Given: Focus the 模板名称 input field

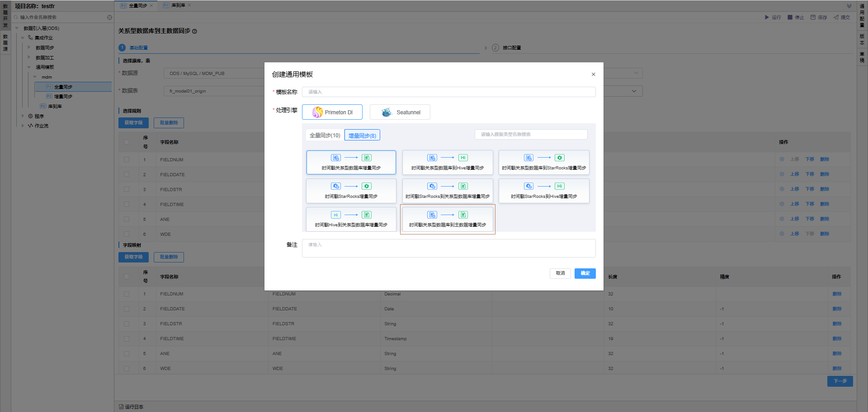Looking at the screenshot, I should coord(448,92).
